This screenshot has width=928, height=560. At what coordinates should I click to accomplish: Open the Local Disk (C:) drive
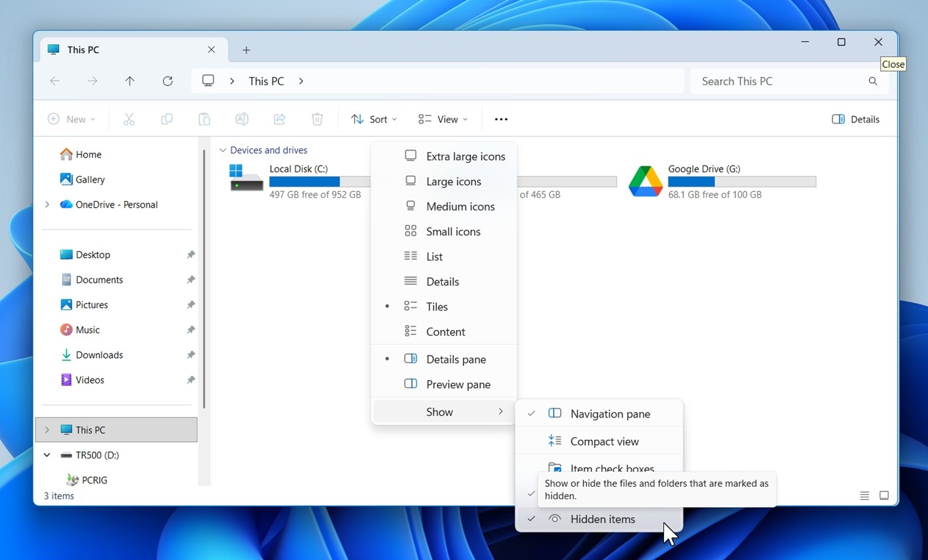(246, 178)
